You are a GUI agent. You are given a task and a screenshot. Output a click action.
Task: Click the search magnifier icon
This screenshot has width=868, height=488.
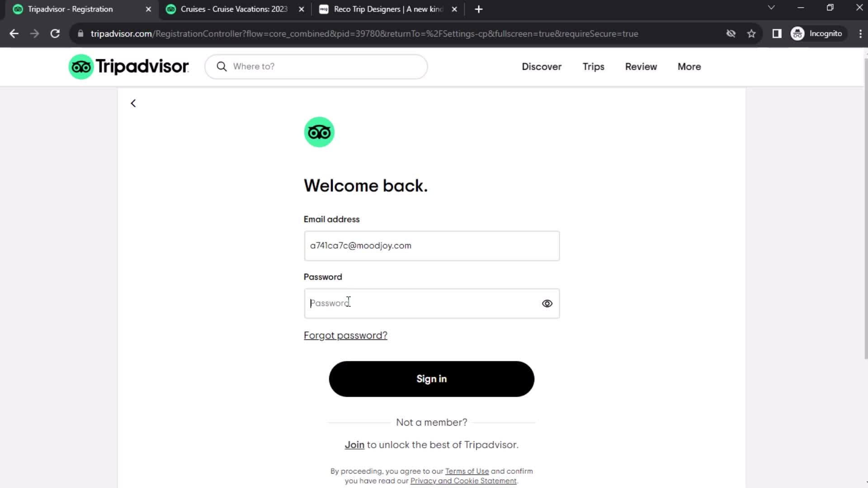[221, 66]
